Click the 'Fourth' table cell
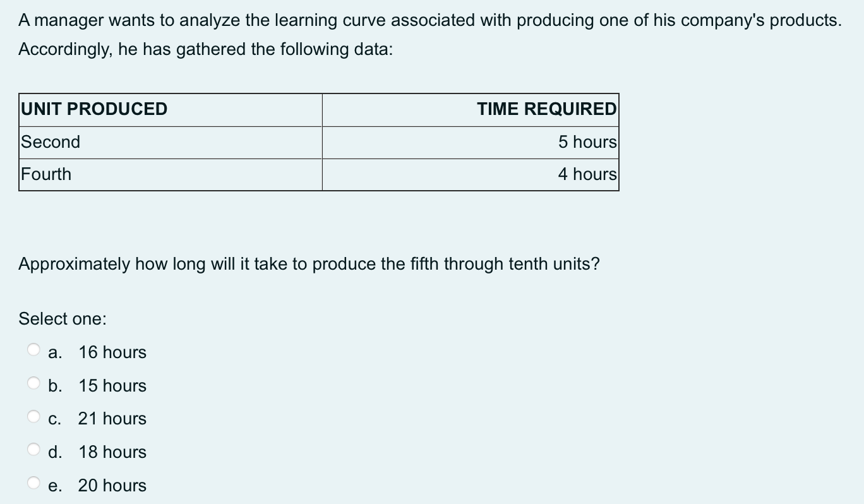Image resolution: width=864 pixels, height=504 pixels. (45, 174)
